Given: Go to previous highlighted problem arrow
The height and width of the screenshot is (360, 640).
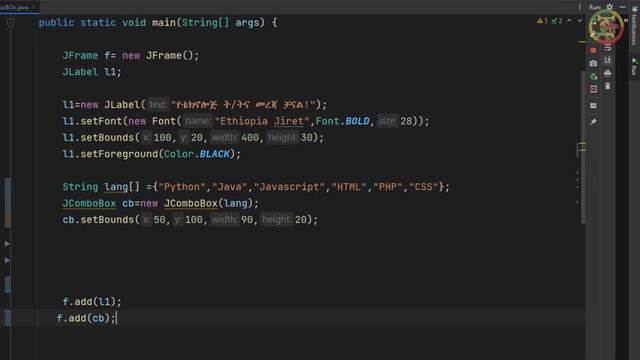Looking at the screenshot, I should [569, 20].
